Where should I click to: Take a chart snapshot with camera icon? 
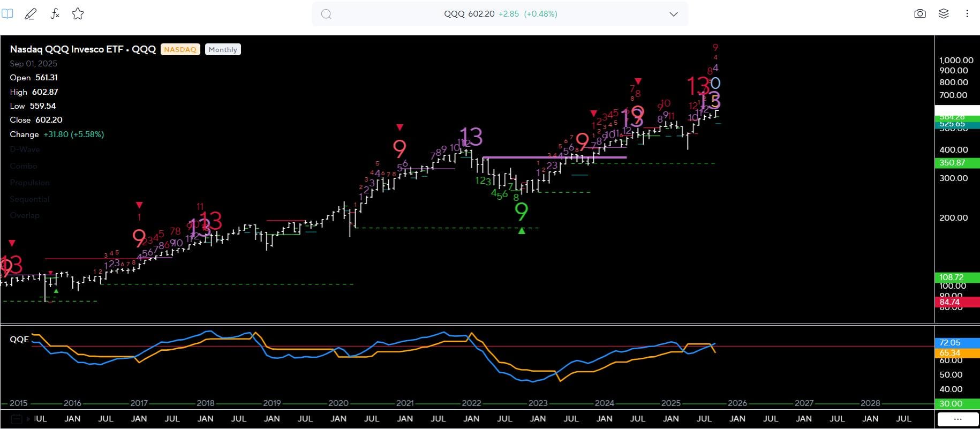(919, 14)
